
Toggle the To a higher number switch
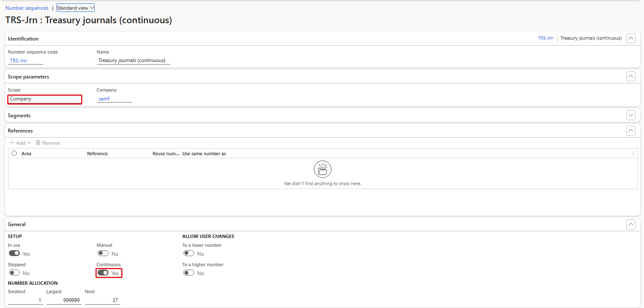coord(189,273)
